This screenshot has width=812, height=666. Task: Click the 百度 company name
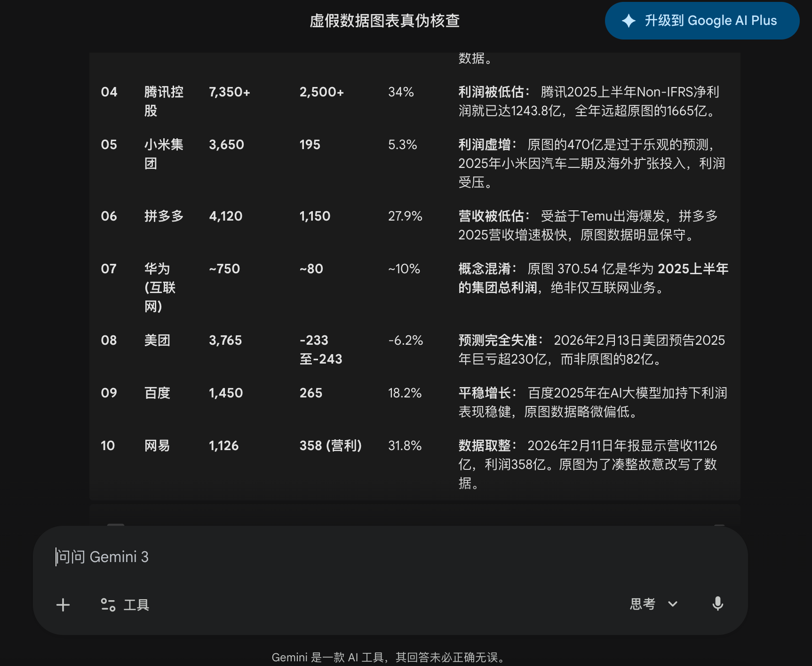pyautogui.click(x=157, y=393)
